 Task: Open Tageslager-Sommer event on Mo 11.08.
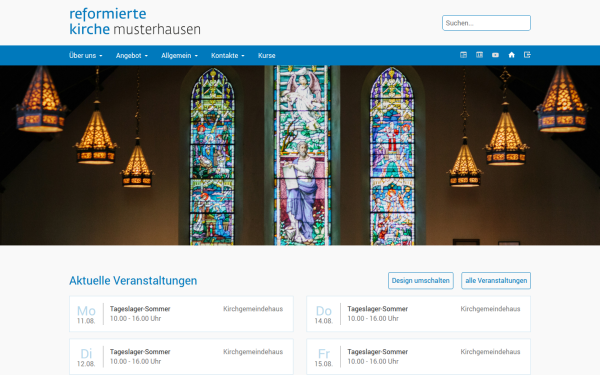tap(181, 314)
